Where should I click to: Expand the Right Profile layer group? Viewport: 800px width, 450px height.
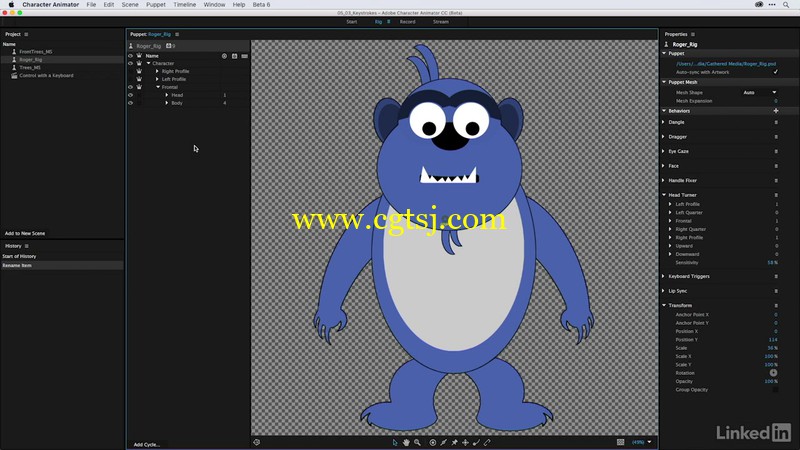pos(157,71)
